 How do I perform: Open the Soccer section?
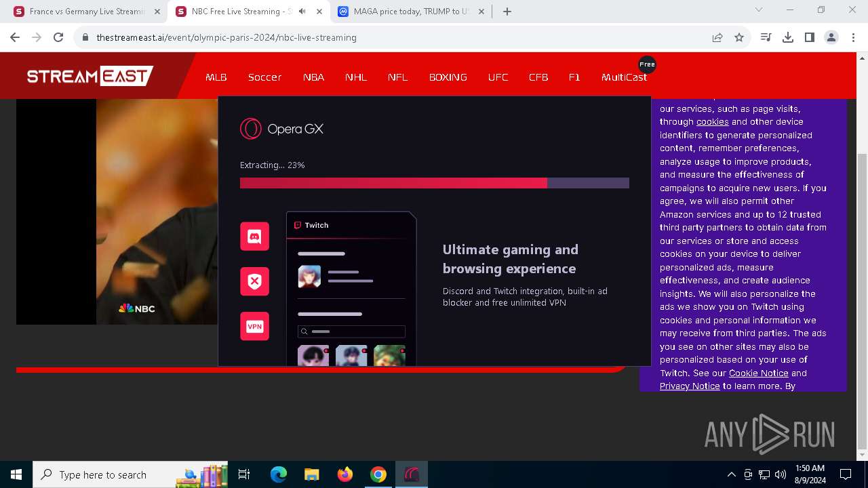264,77
